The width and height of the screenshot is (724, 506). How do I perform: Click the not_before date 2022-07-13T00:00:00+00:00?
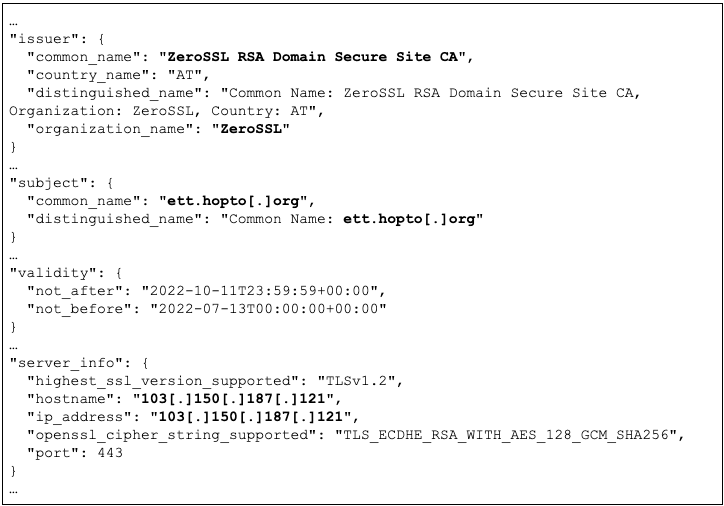pyautogui.click(x=267, y=308)
